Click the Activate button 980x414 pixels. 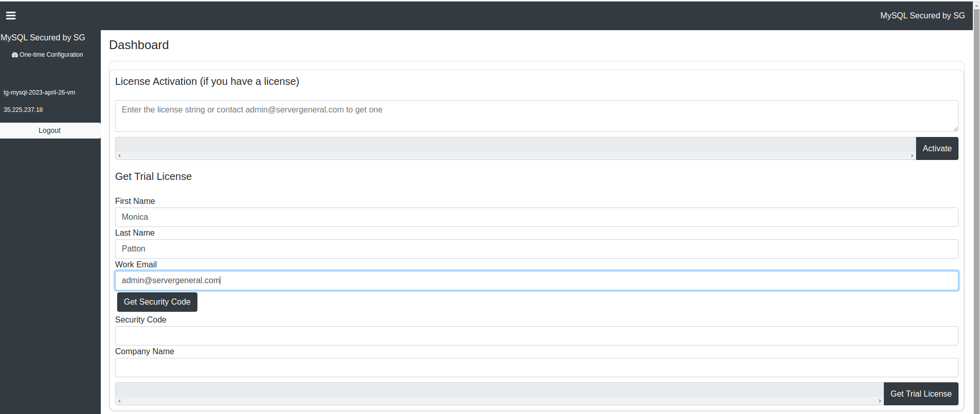coord(937,149)
